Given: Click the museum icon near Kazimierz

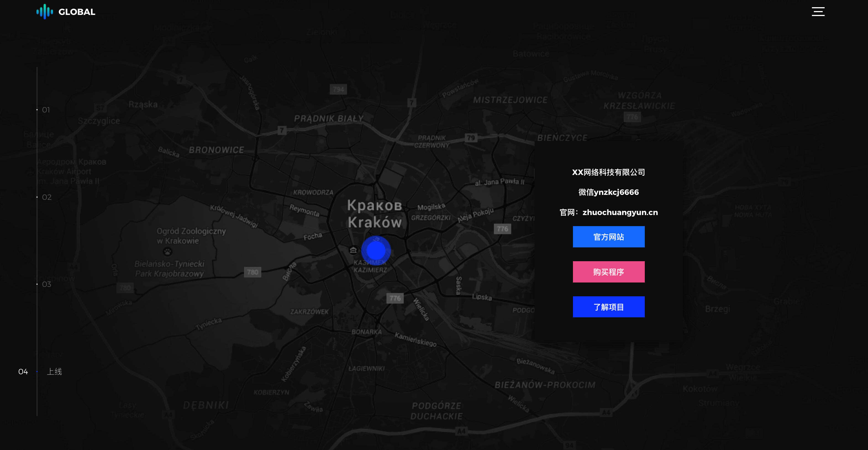Looking at the screenshot, I should [x=353, y=250].
